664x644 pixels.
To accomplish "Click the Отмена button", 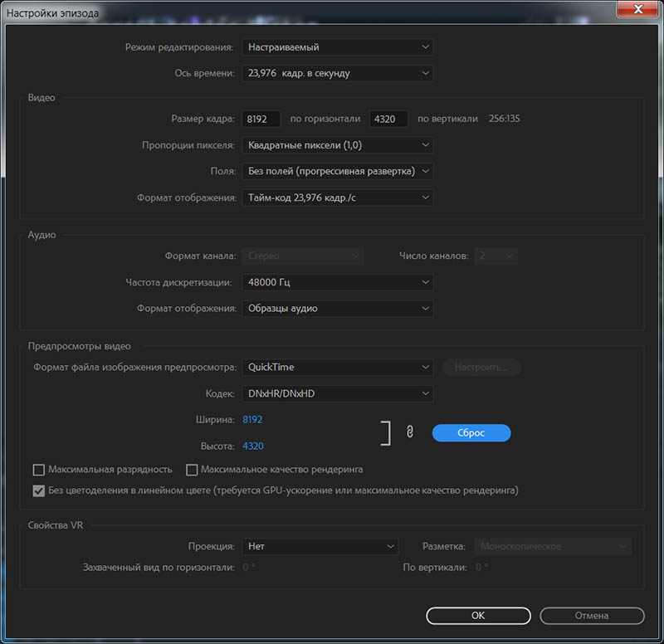I will coord(592,616).
